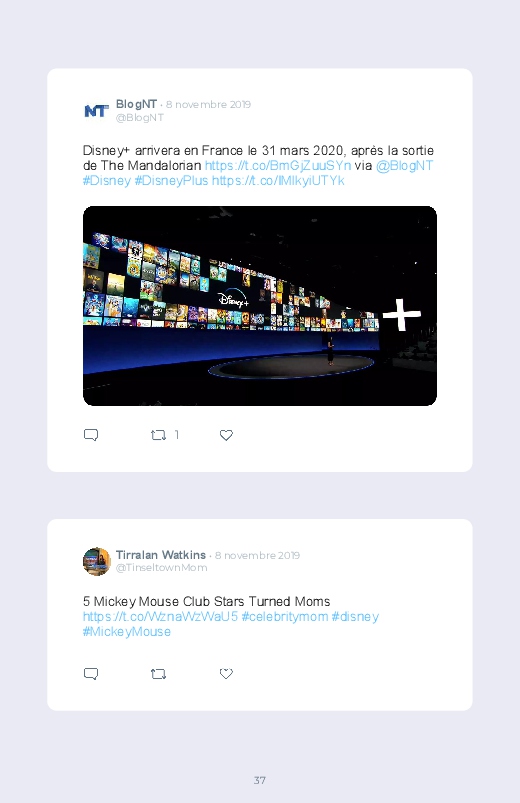This screenshot has height=803, width=520.
Task: Retweet the BlogNT Disney+ tweet
Action: (158, 435)
